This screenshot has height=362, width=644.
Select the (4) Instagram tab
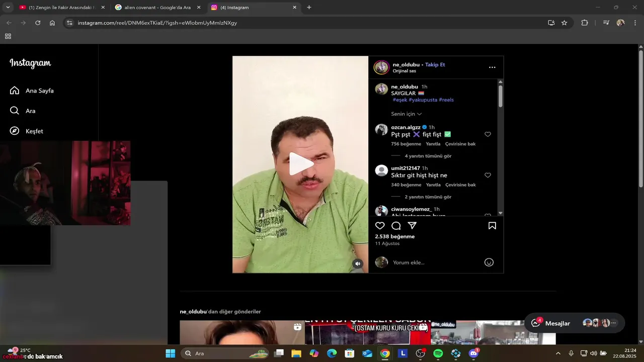[255, 8]
